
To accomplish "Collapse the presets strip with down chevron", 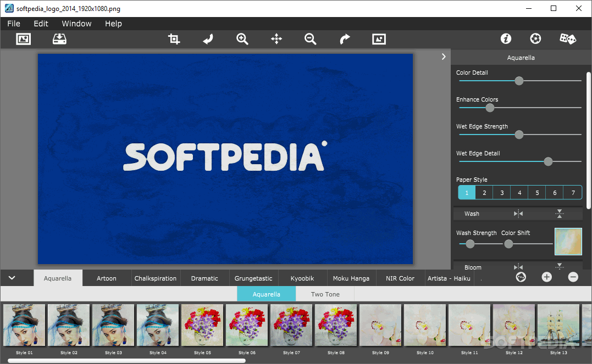I will click(x=12, y=278).
